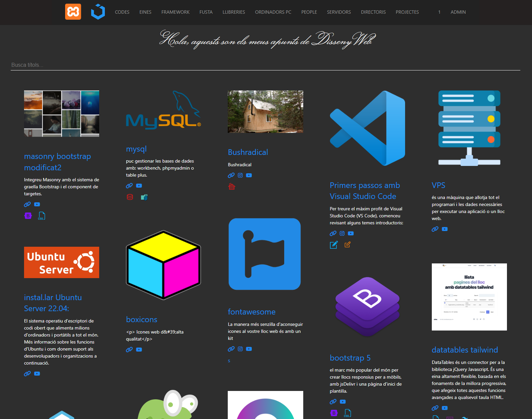Open the FRAMEWORK menu in navbar

coord(175,12)
